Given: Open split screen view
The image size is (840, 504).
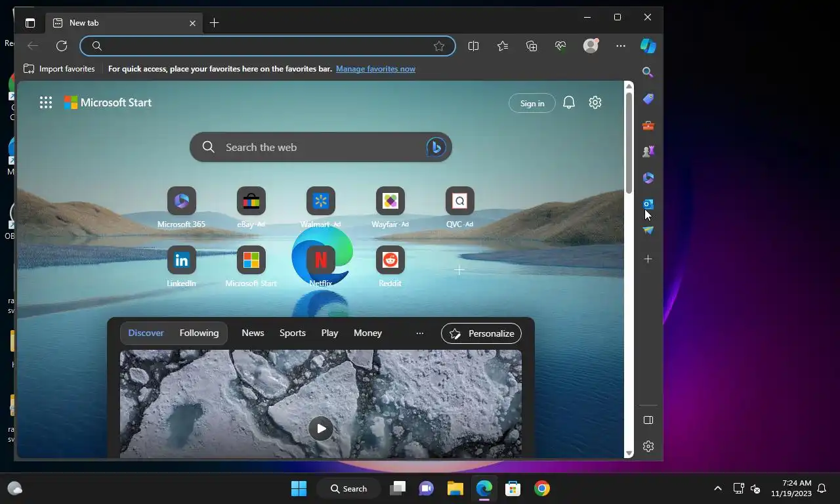Looking at the screenshot, I should pyautogui.click(x=473, y=46).
